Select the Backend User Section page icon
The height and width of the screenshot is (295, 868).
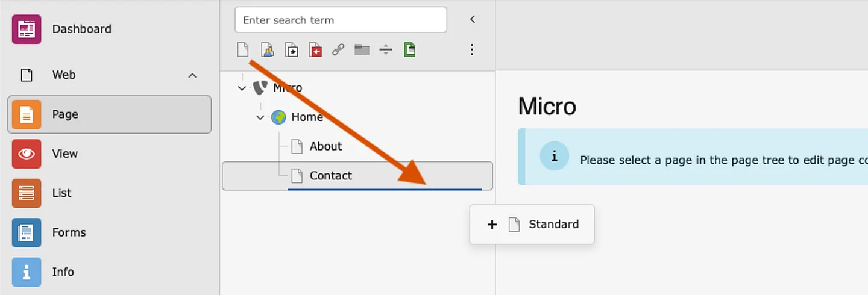(x=267, y=49)
